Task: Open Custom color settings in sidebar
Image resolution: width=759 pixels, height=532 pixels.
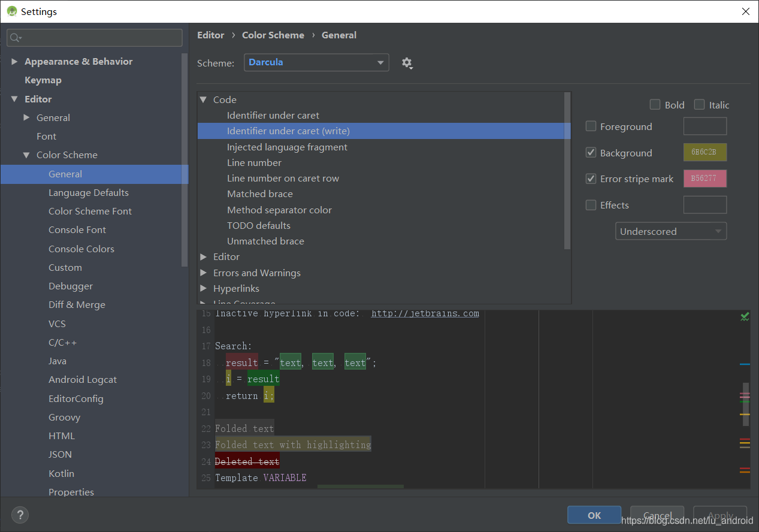Action: tap(65, 268)
